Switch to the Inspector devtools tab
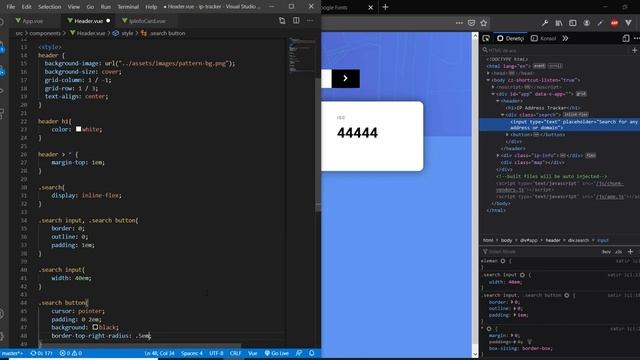Viewport: 640px width, 360px height. 510,38
